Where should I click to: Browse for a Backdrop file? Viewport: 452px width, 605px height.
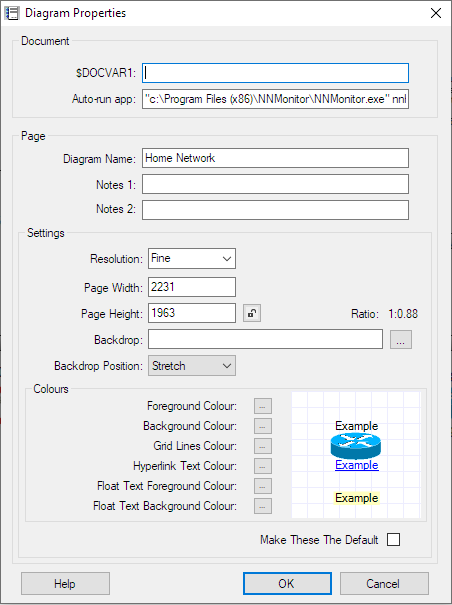tap(401, 340)
